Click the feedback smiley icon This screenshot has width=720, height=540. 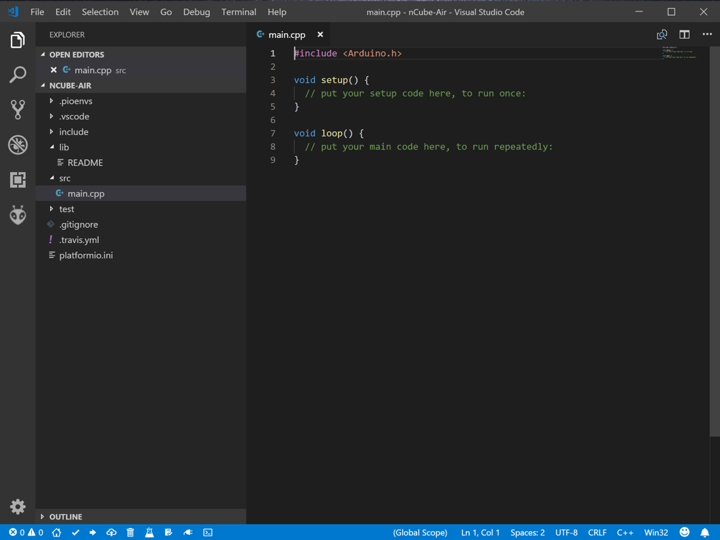click(684, 532)
